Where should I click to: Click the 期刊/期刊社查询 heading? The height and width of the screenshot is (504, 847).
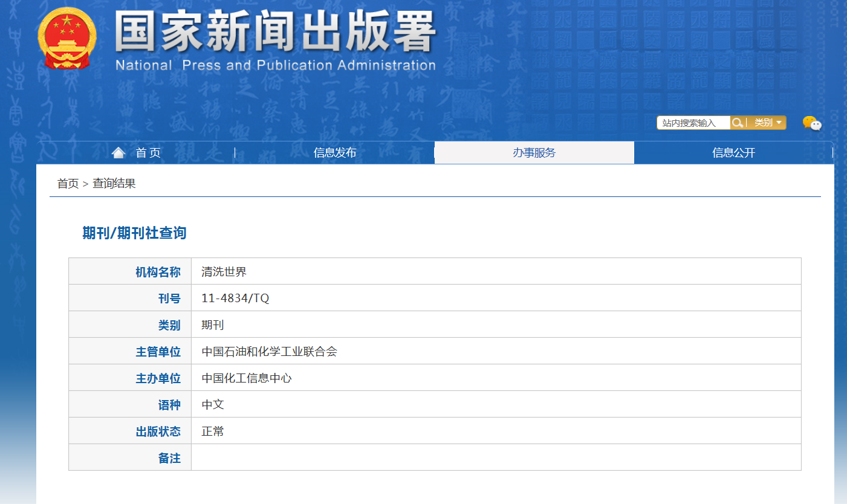(134, 233)
